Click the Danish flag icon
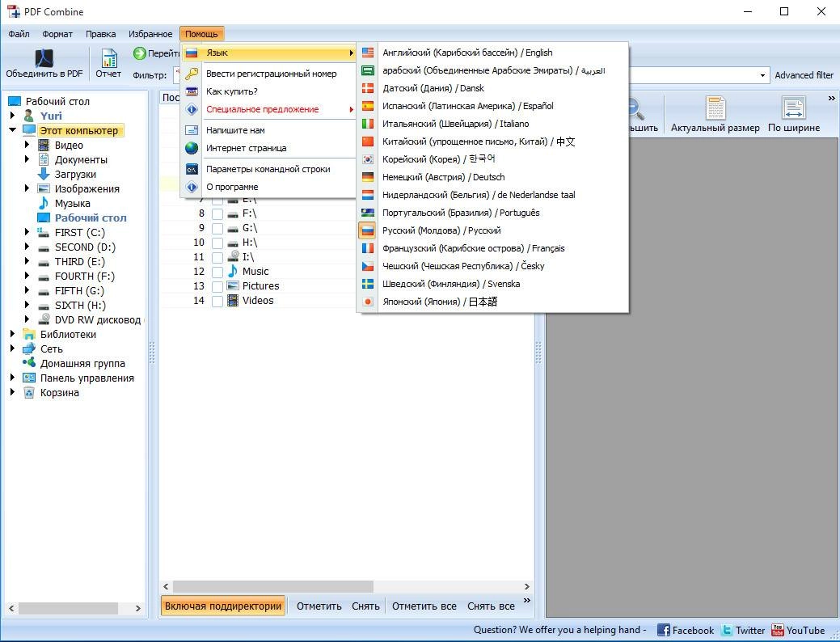 (368, 88)
